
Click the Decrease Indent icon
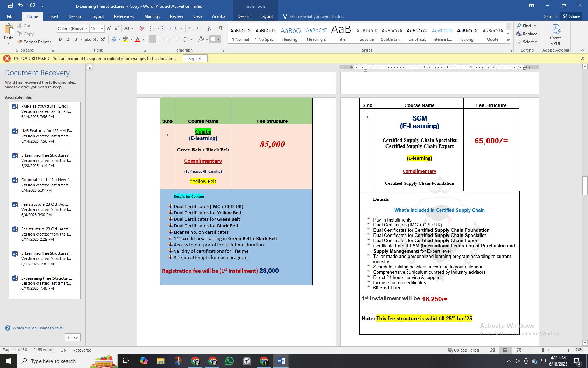click(191, 28)
